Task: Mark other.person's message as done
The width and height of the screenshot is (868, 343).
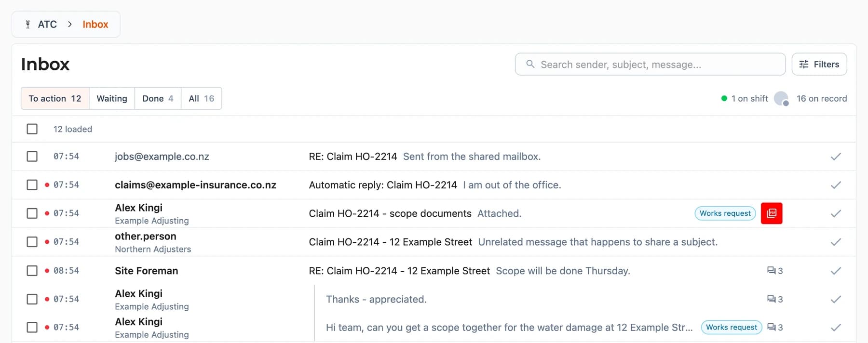Action: click(x=836, y=242)
